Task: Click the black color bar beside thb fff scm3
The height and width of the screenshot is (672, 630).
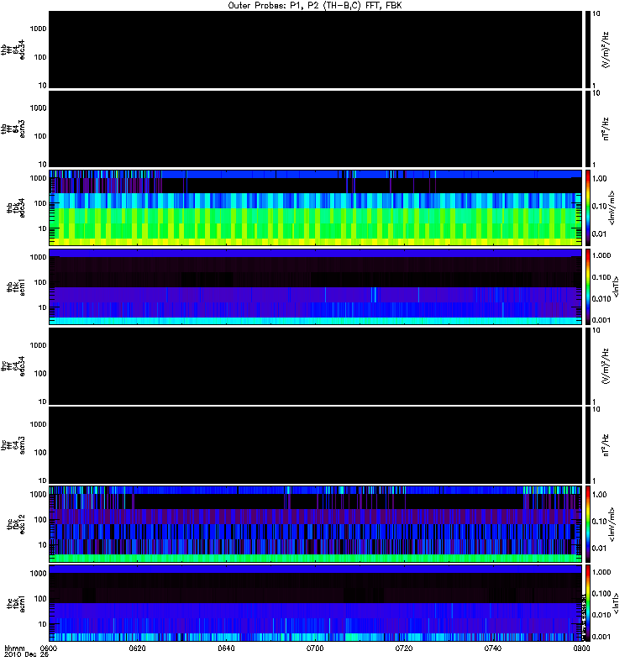Action: 588,129
